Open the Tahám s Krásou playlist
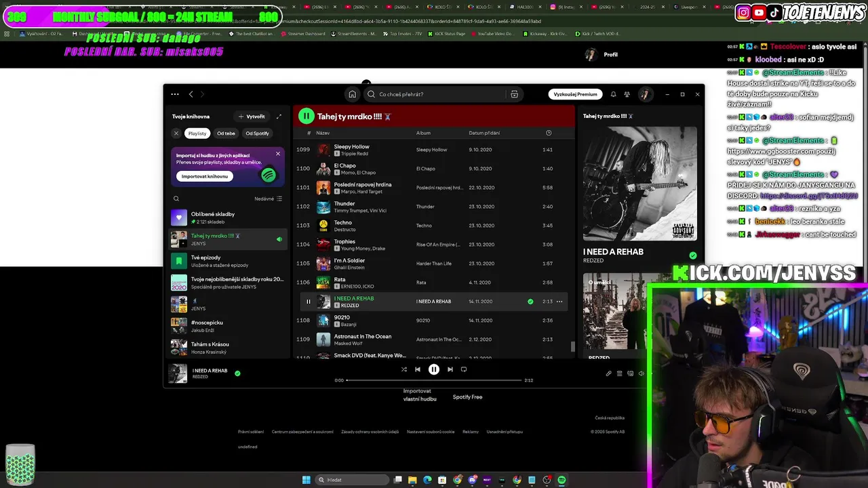 tap(228, 348)
